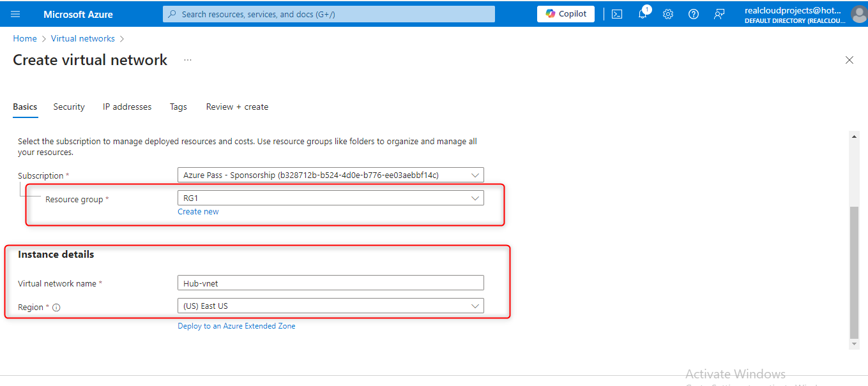Screen dimensions: 868x386
Task: Open the notifications bell
Action: point(643,14)
